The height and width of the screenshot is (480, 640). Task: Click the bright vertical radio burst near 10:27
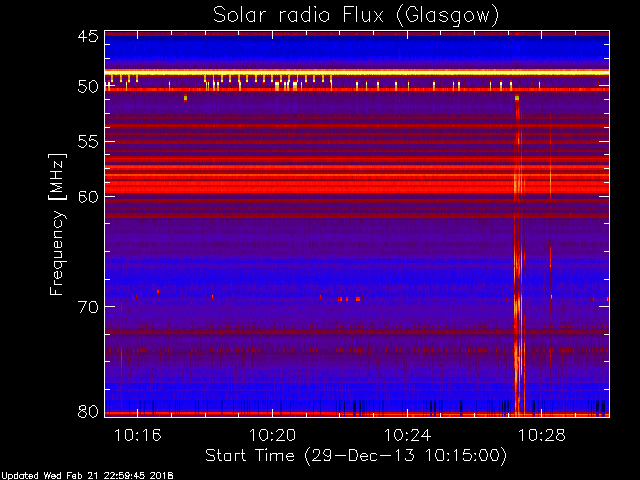pos(518,255)
